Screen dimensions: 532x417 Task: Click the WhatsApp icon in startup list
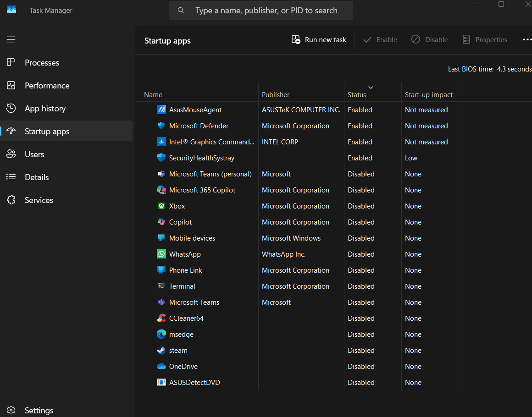[x=161, y=254]
